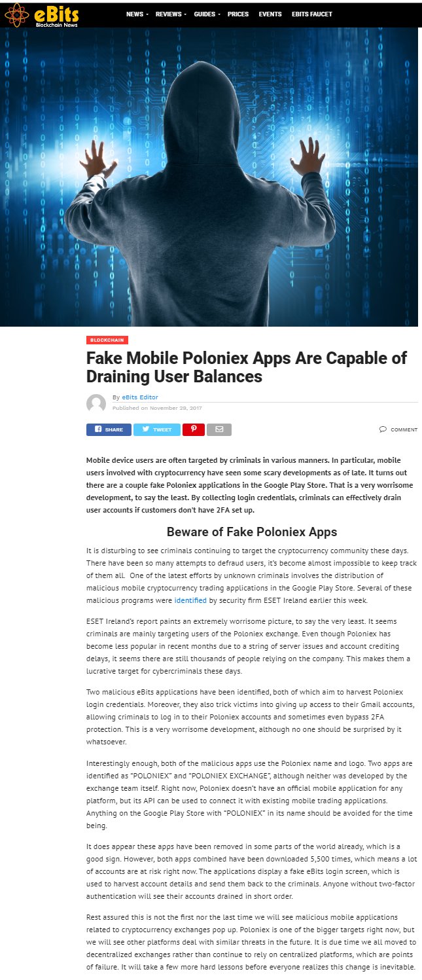The image size is (422, 980).
Task: Tweet this article via Twitter button
Action: click(x=157, y=429)
